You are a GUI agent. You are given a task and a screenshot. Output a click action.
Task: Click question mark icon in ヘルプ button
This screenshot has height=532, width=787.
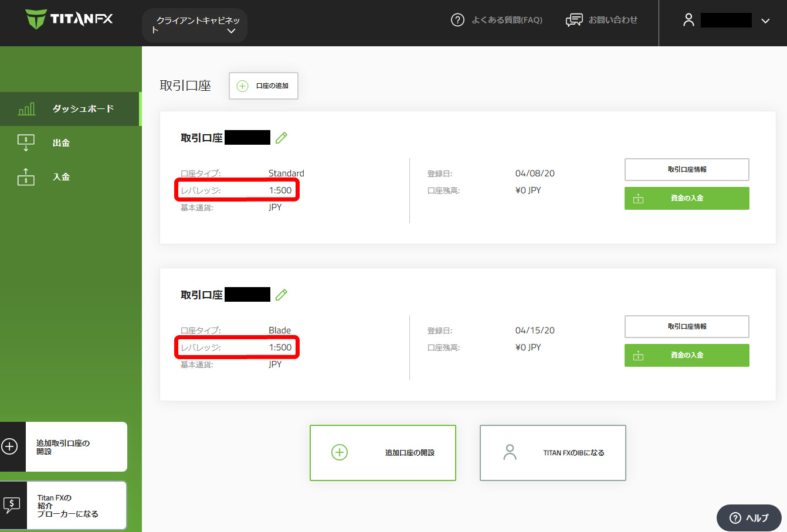click(x=735, y=518)
